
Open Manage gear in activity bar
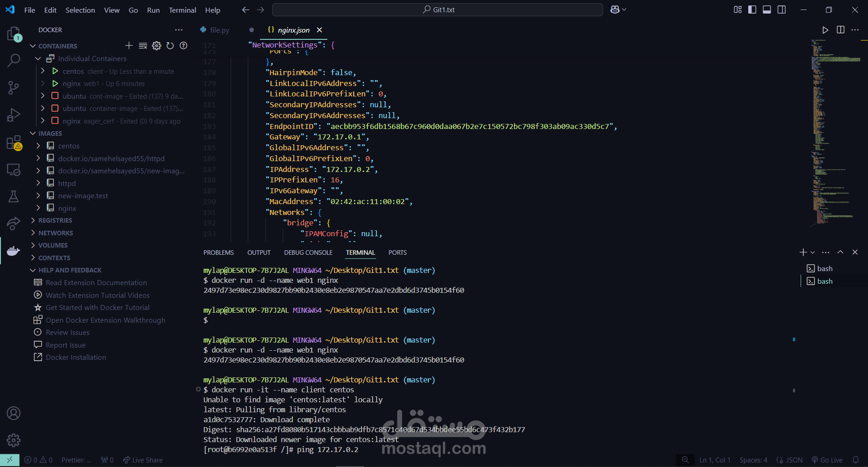pos(14,440)
